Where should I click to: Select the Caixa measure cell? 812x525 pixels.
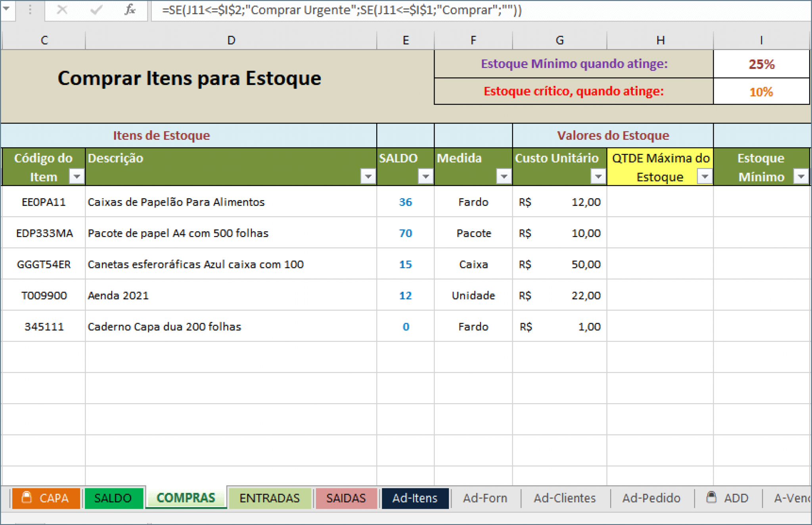pyautogui.click(x=473, y=264)
